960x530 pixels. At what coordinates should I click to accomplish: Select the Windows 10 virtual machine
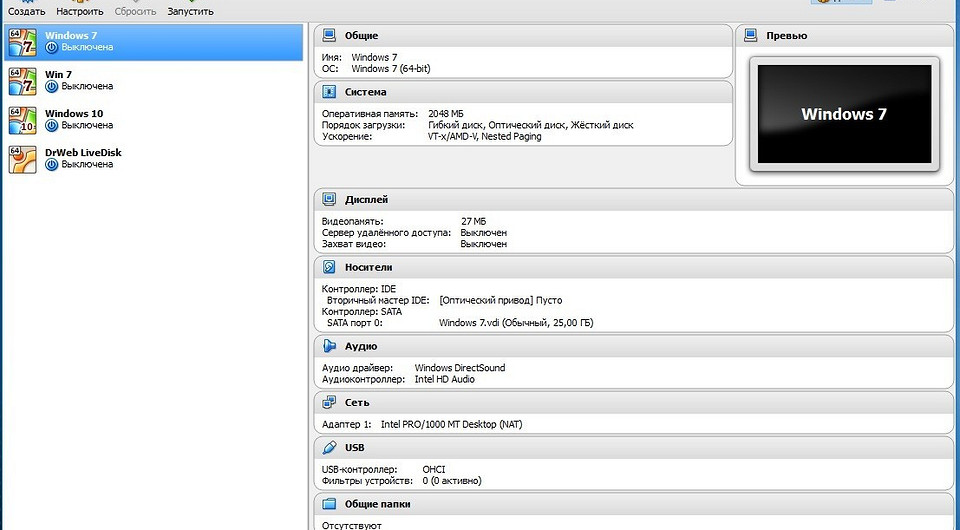154,120
